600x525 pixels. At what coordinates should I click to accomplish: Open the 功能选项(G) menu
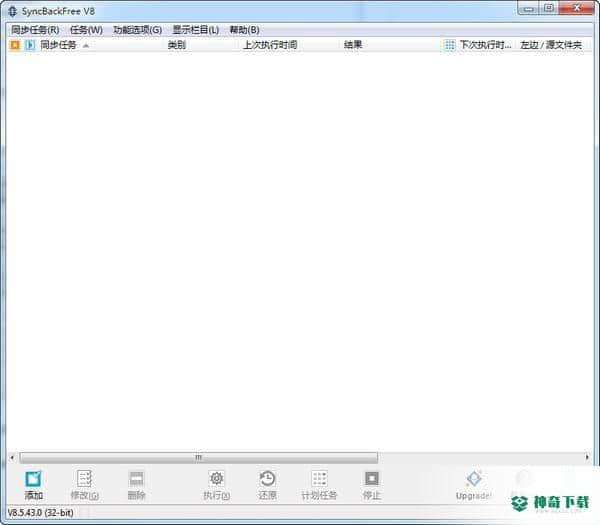[137, 30]
